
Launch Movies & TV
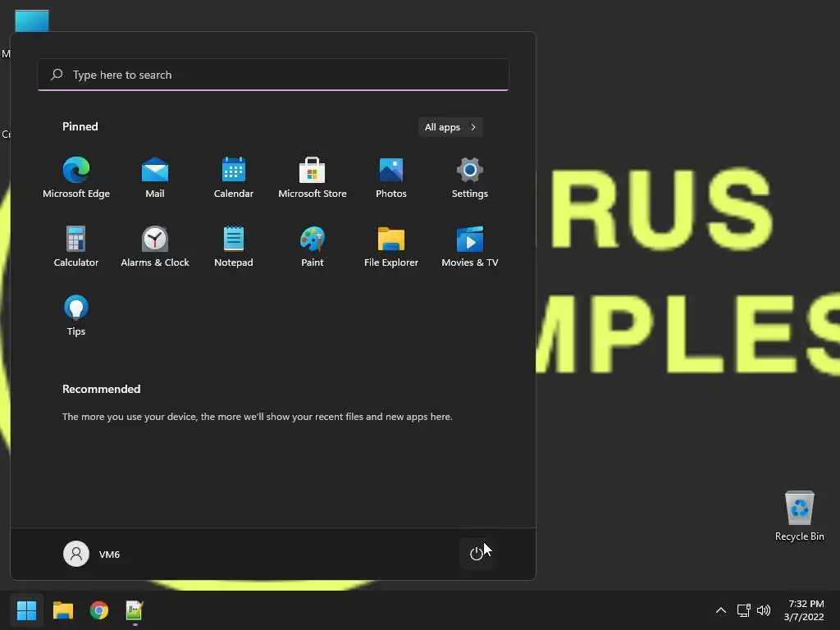click(470, 246)
